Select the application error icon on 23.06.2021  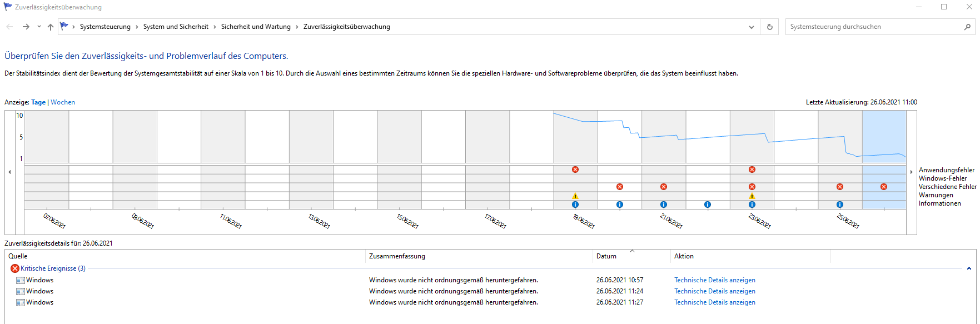tap(752, 170)
